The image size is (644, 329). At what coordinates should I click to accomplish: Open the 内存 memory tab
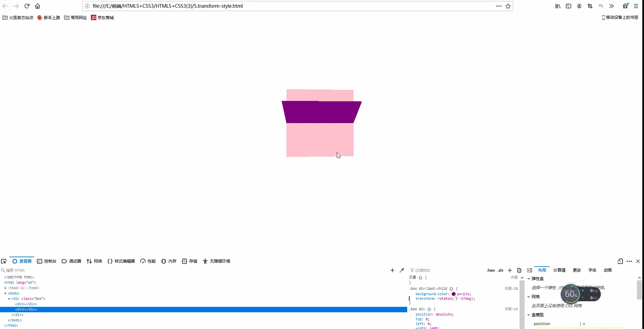click(169, 261)
